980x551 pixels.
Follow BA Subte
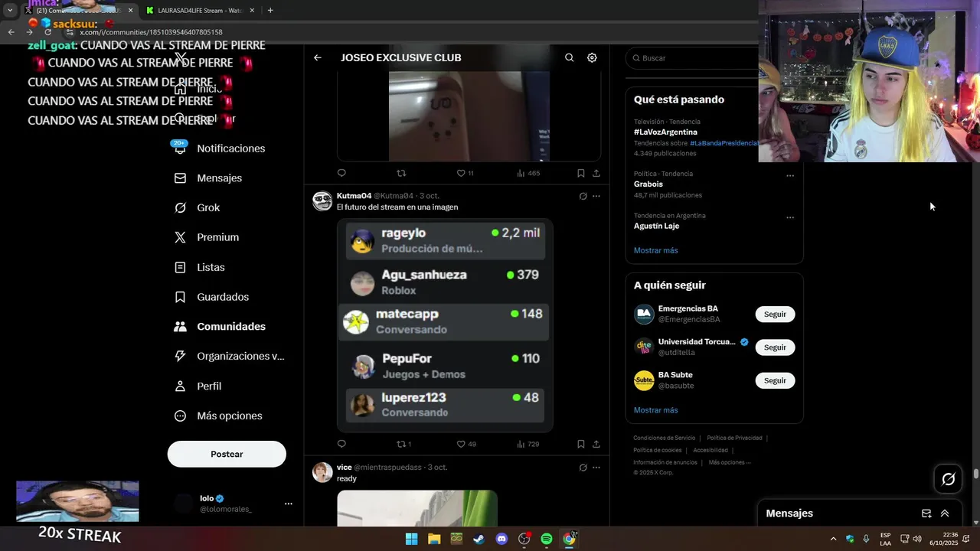click(775, 380)
